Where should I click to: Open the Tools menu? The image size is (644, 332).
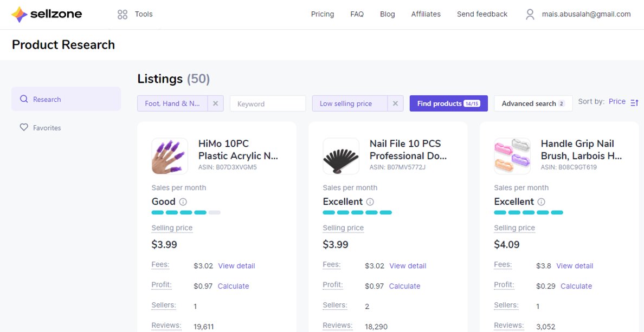tap(144, 15)
